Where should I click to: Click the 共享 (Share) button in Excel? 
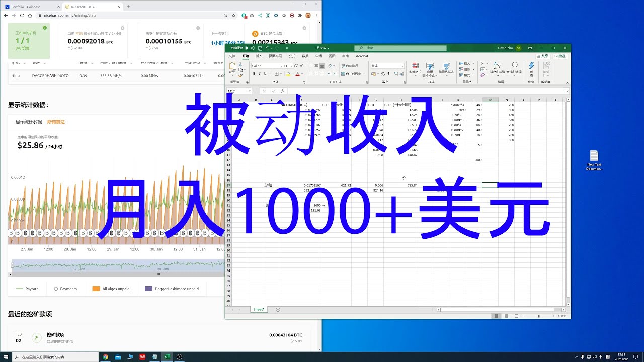(543, 56)
